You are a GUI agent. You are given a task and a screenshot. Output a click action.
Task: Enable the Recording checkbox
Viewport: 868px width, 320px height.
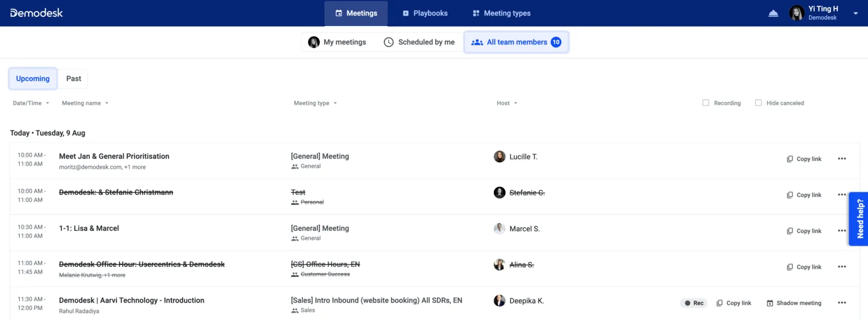click(x=706, y=103)
